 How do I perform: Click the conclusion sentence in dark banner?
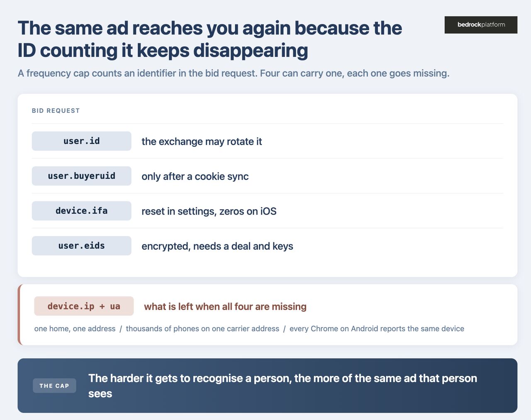pyautogui.click(x=283, y=386)
